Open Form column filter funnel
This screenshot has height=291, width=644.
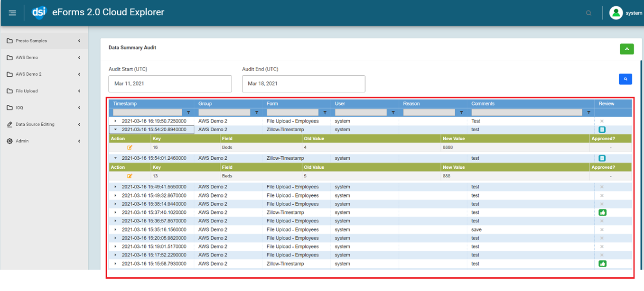pyautogui.click(x=325, y=113)
